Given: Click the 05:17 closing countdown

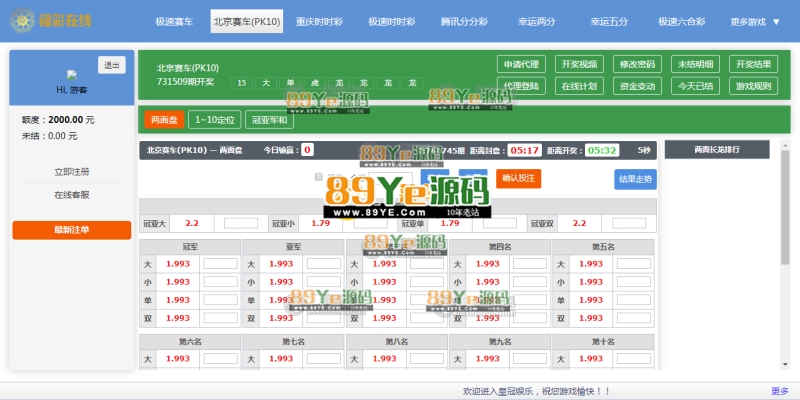Looking at the screenshot, I should coord(525,150).
